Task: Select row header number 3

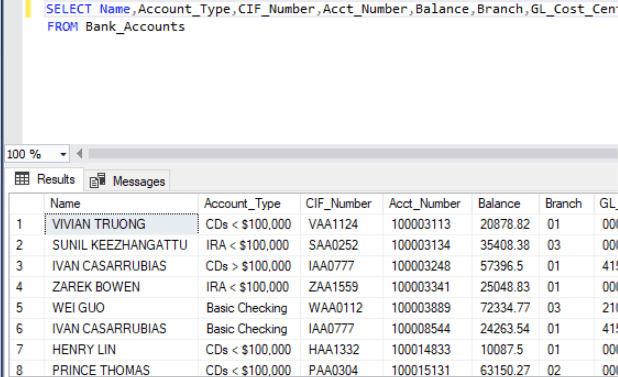Action: (x=27, y=266)
